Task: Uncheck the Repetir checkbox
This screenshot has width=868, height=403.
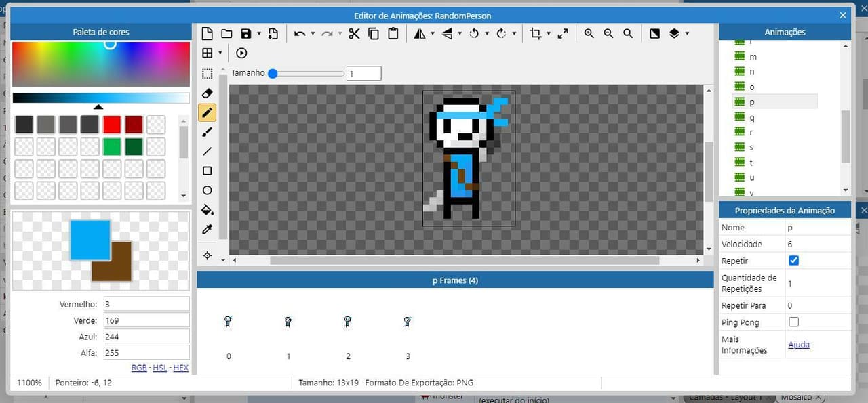Action: click(794, 261)
